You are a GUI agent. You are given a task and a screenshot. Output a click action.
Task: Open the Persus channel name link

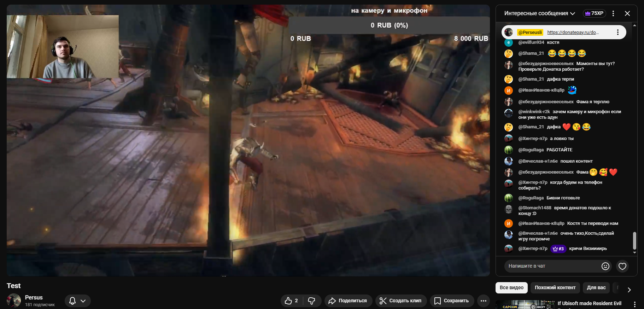pos(34,298)
